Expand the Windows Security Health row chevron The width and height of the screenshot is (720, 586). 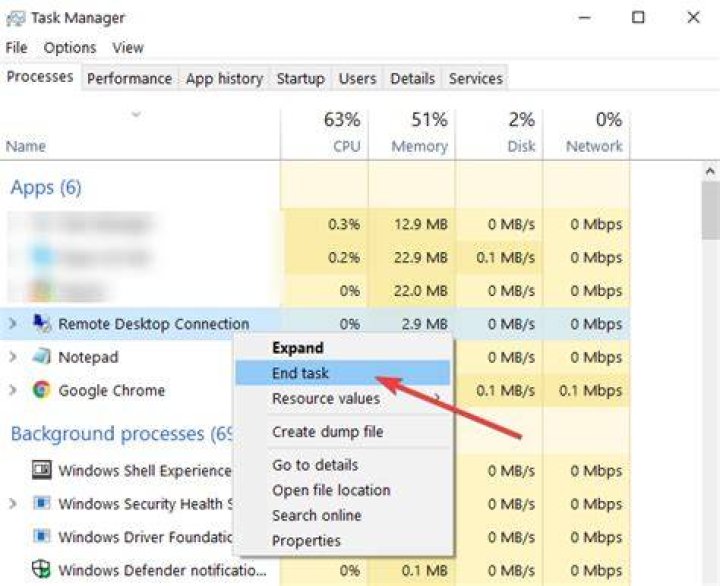click(13, 503)
